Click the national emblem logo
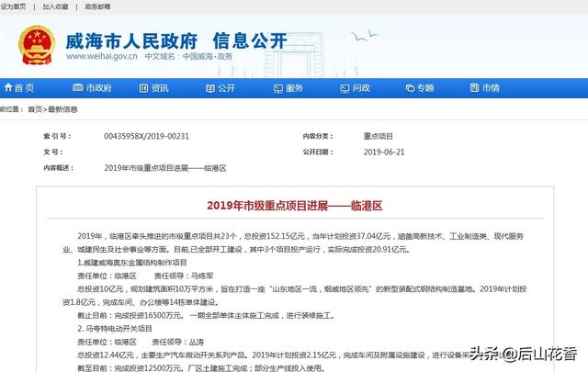This screenshot has height=372, width=588. [x=37, y=45]
